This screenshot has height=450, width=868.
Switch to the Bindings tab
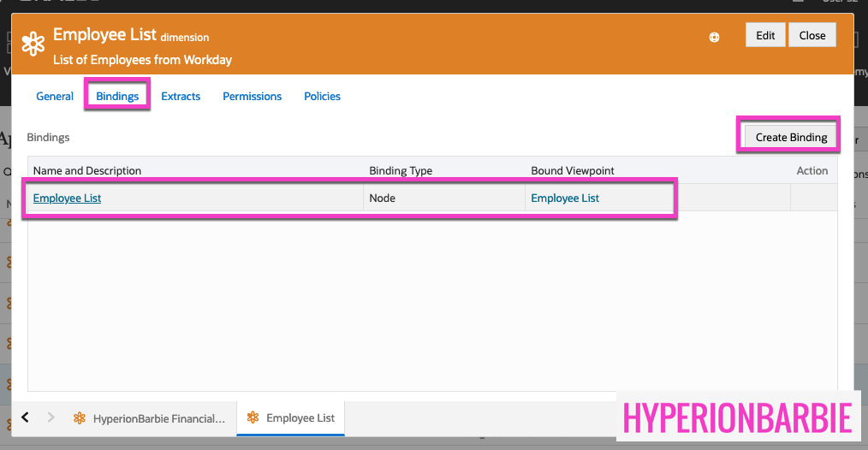[x=117, y=97]
